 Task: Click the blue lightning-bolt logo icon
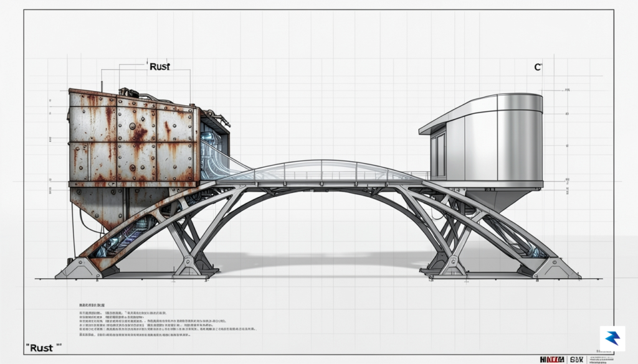tap(612, 338)
